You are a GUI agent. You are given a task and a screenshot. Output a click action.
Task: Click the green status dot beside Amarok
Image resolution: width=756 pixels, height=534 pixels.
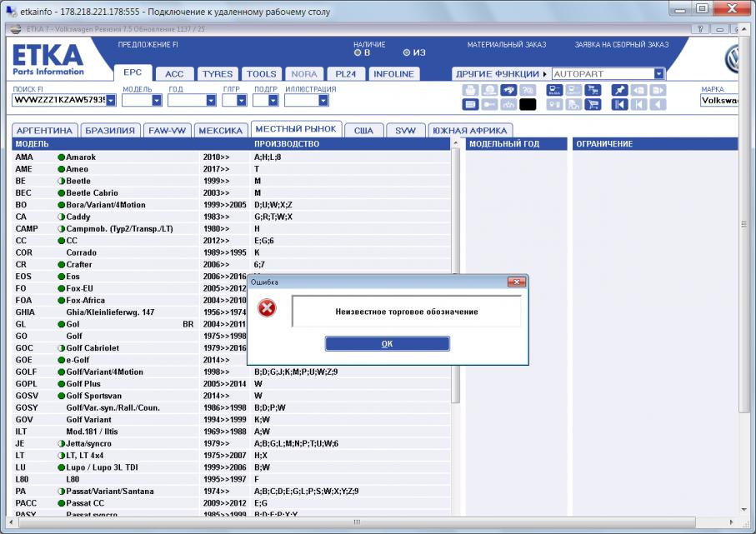[61, 157]
